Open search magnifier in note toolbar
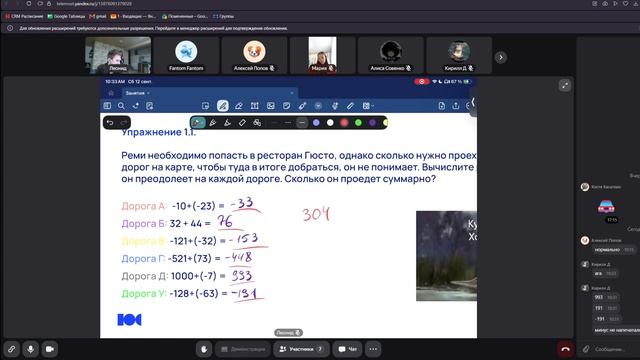 coord(121,106)
